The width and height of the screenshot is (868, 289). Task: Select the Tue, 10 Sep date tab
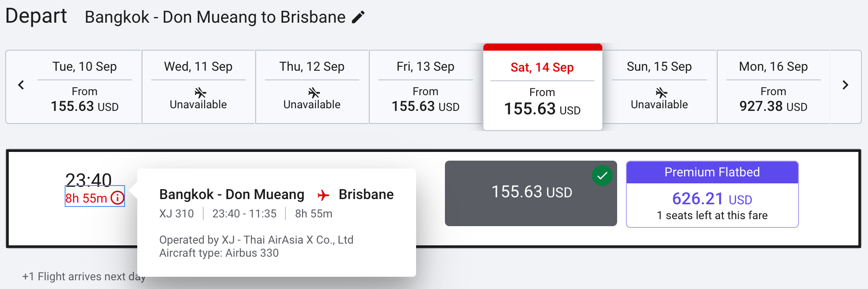(85, 87)
